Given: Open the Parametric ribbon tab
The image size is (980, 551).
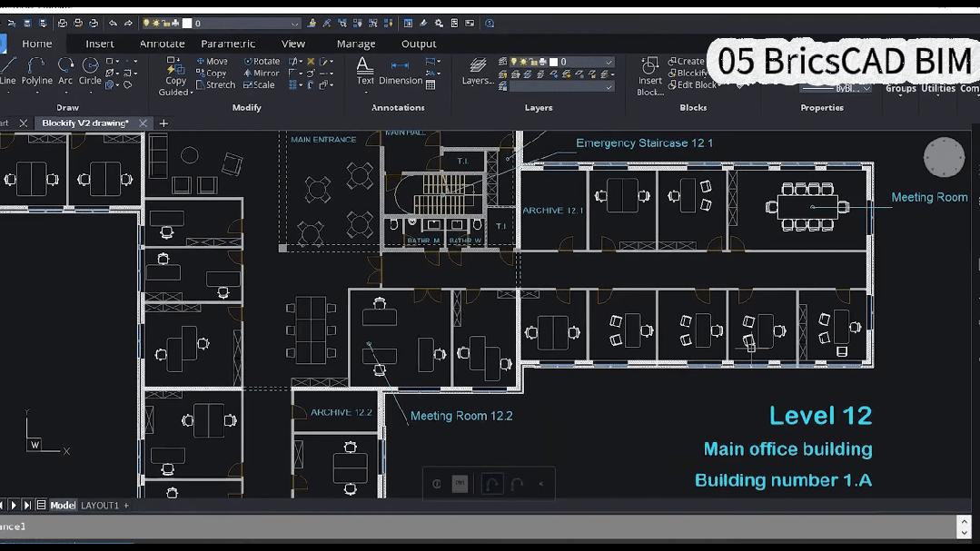Looking at the screenshot, I should tap(227, 44).
